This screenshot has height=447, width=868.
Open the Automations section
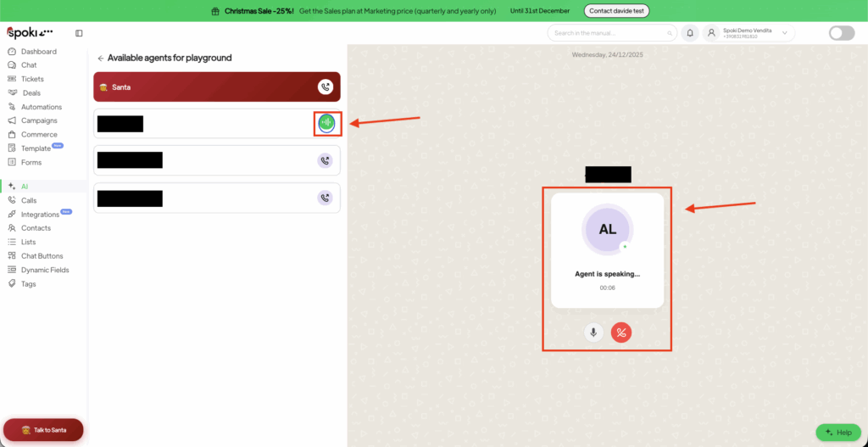[x=42, y=107]
